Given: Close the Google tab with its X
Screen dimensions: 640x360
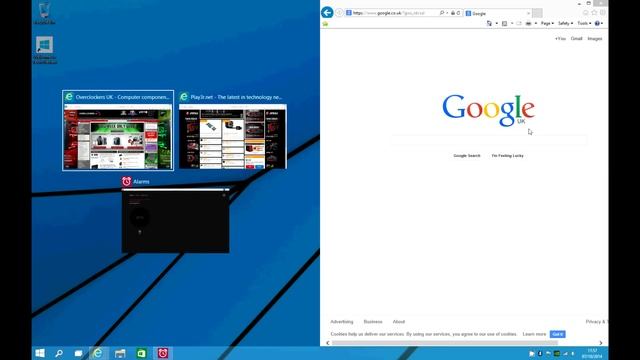Looking at the screenshot, I should (529, 13).
